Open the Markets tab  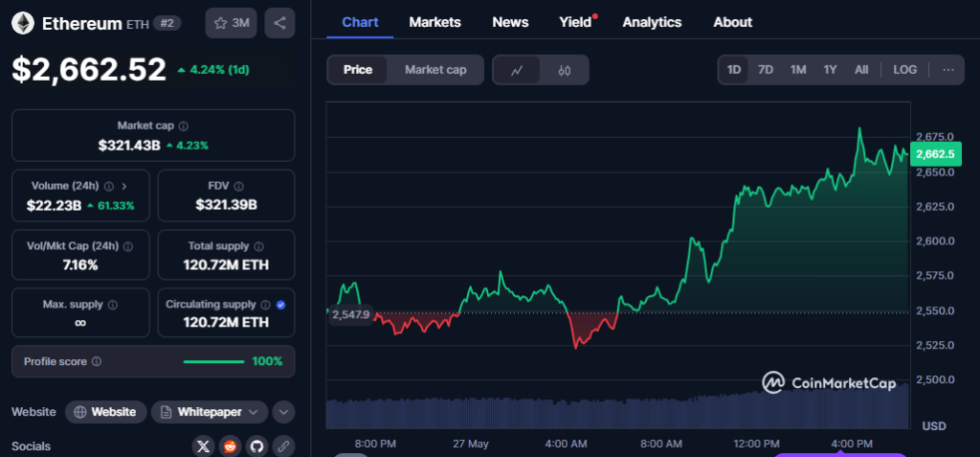pyautogui.click(x=435, y=22)
